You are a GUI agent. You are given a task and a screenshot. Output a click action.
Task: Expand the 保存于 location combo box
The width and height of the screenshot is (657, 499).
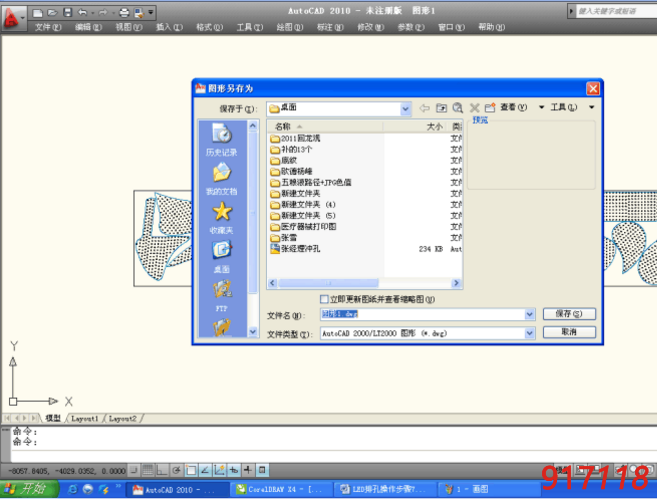point(405,109)
